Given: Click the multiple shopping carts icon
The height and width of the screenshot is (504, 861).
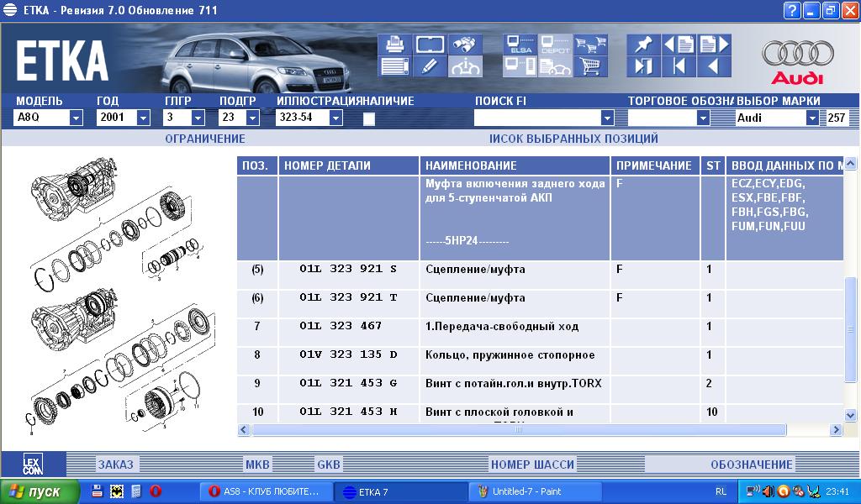Looking at the screenshot, I should [591, 45].
